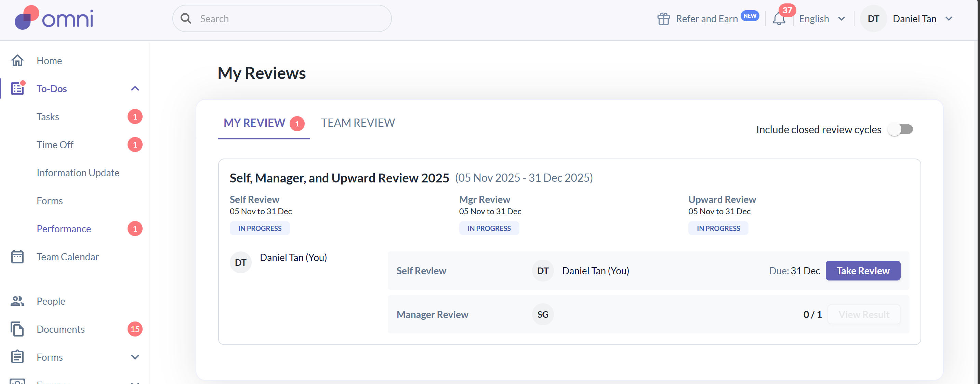Image resolution: width=980 pixels, height=384 pixels.
Task: Click the Take Review button
Action: point(862,271)
